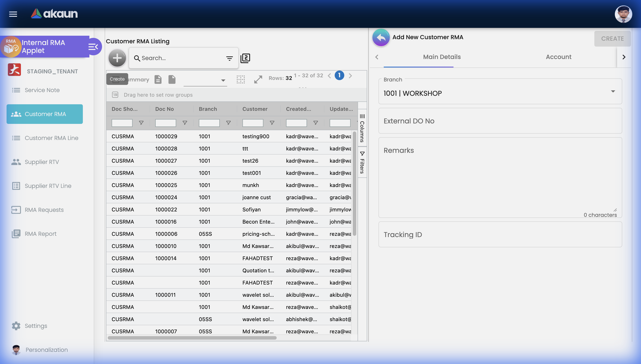This screenshot has height=364, width=641.
Task: Open the hamburger menu in the top bar
Action: (x=13, y=14)
